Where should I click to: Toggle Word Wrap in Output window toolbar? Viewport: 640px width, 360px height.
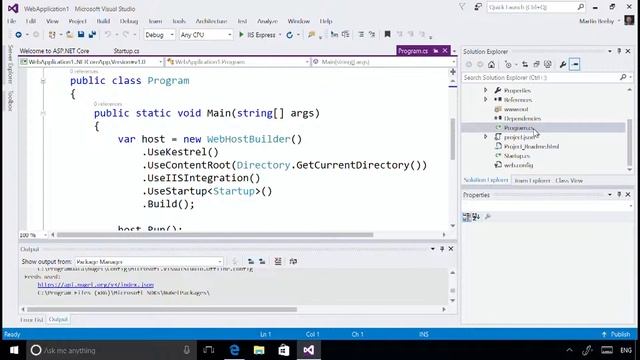293,261
